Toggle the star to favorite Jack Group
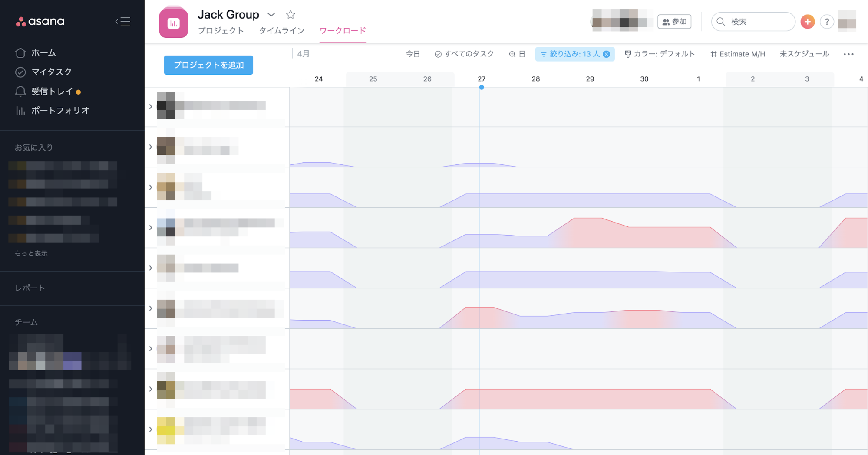868x455 pixels. click(x=290, y=14)
